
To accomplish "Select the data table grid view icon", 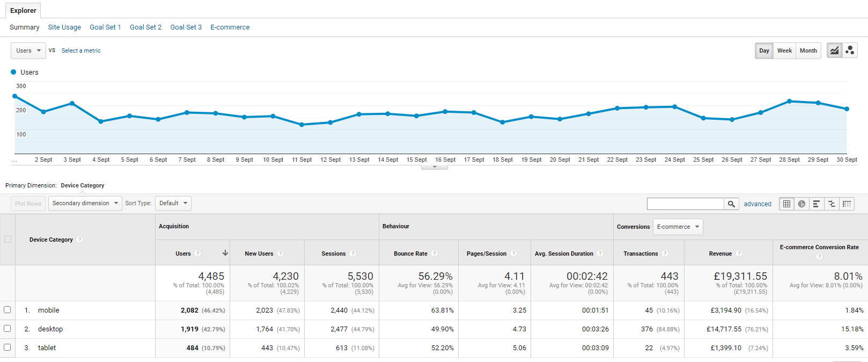I will coord(786,204).
